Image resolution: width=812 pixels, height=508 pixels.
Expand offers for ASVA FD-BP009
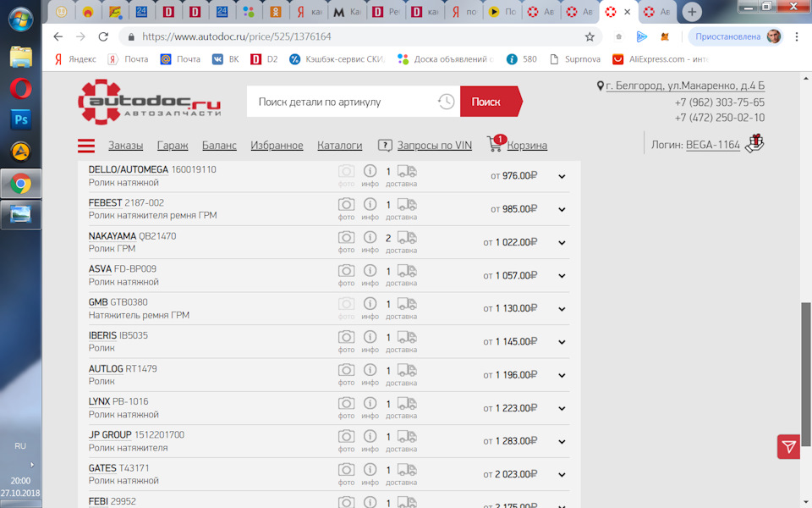[562, 276]
